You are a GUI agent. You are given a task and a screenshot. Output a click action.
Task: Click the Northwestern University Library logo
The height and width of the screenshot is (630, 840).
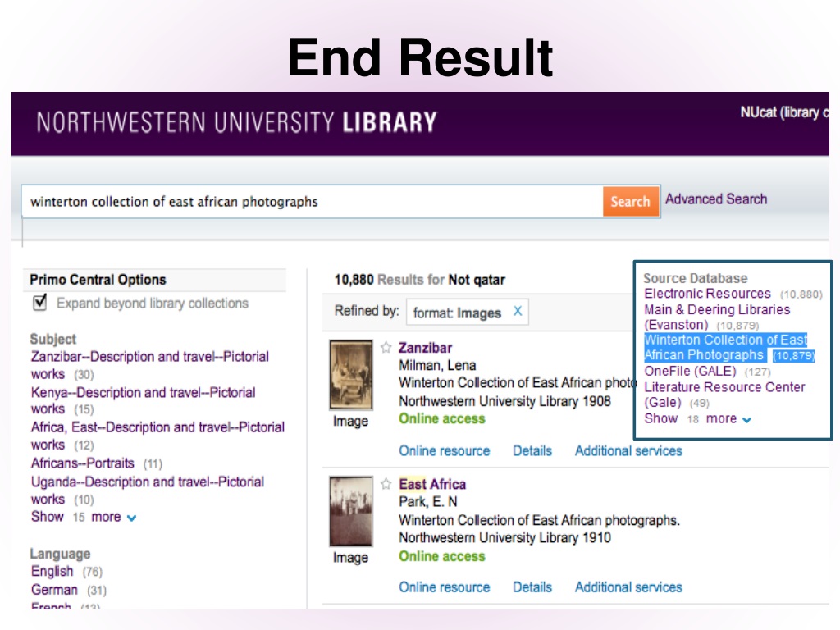point(237,122)
